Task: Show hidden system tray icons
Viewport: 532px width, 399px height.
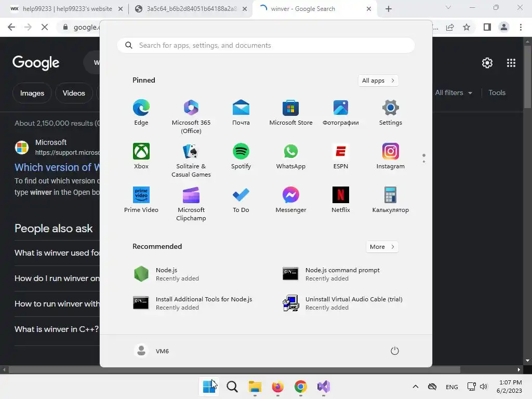Action: (415, 387)
